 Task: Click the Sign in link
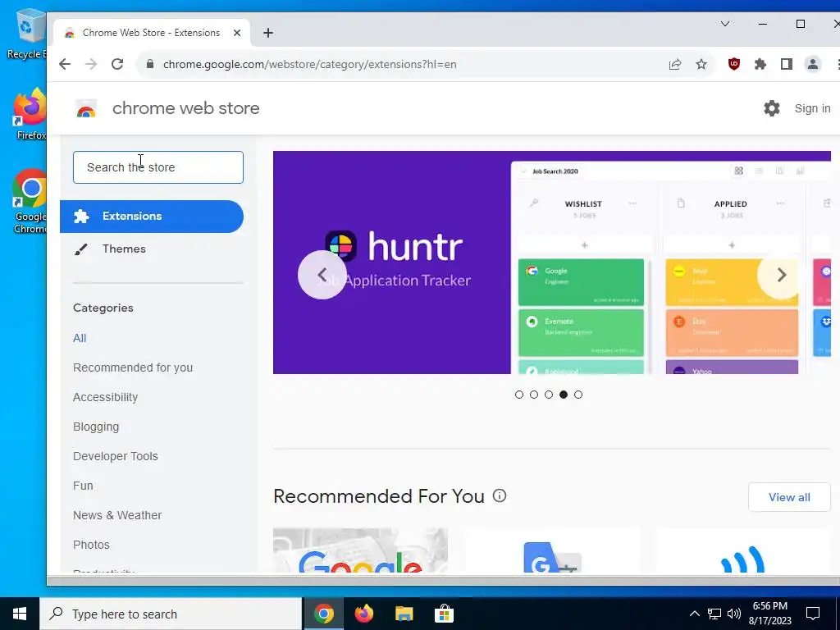812,108
